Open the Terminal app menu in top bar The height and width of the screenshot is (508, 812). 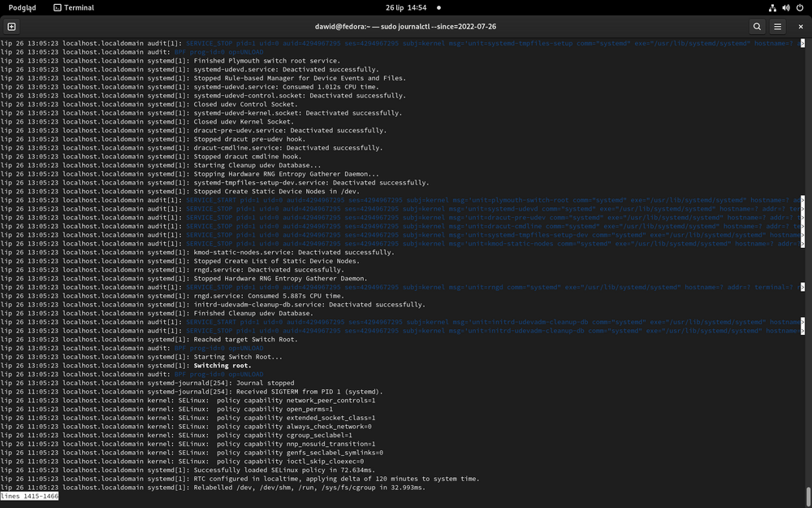(73, 7)
